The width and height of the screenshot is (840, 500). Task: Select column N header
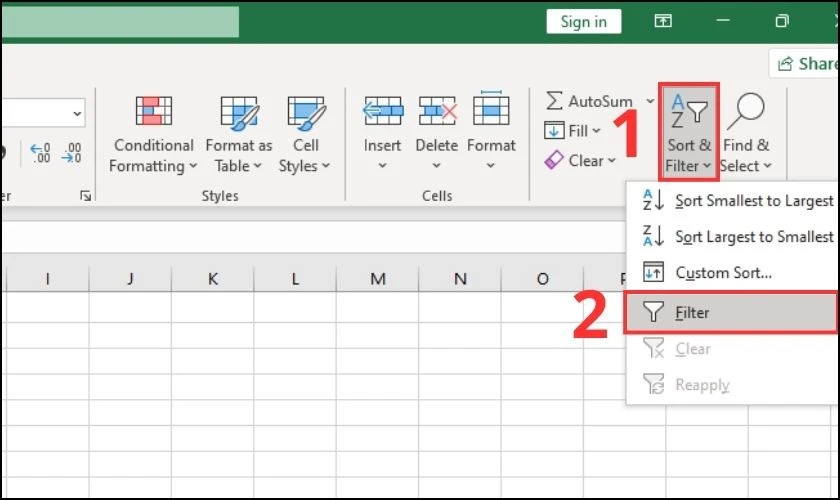[460, 278]
